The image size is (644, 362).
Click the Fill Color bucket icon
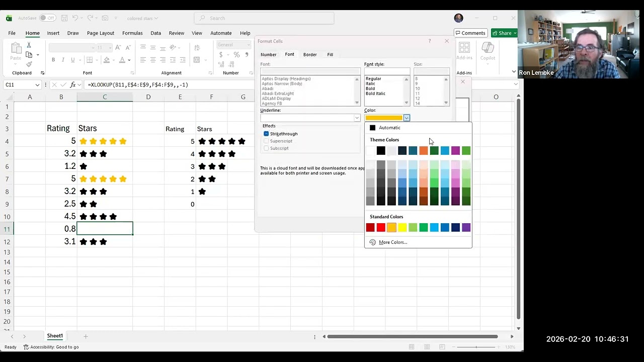[x=106, y=60]
